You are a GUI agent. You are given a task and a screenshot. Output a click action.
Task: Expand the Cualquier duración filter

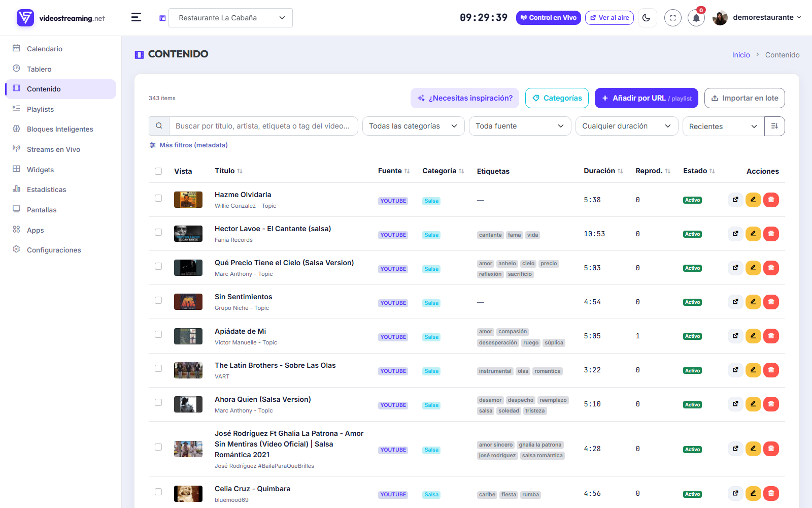point(627,126)
